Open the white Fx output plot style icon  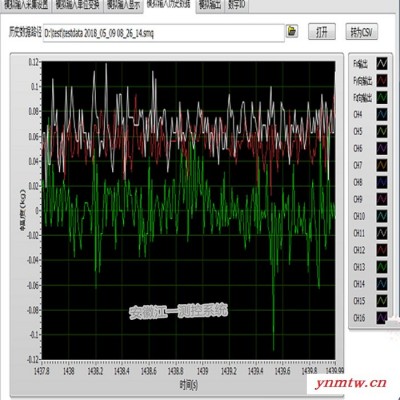point(382,63)
